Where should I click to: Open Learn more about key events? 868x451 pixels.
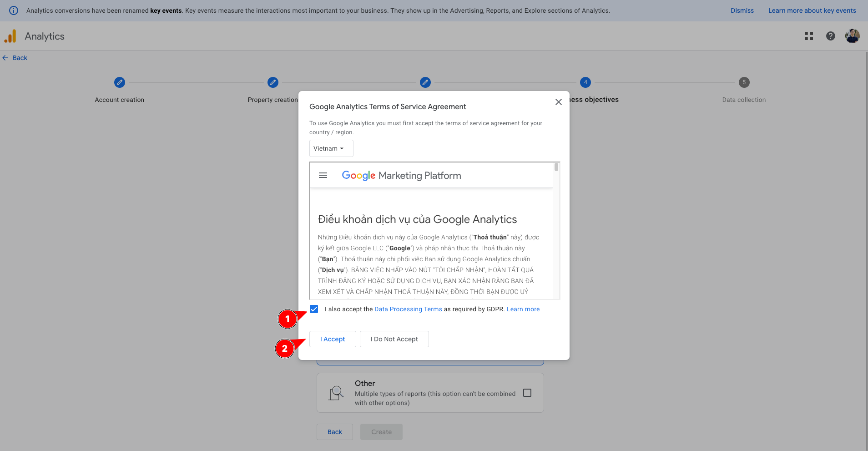[x=812, y=10]
